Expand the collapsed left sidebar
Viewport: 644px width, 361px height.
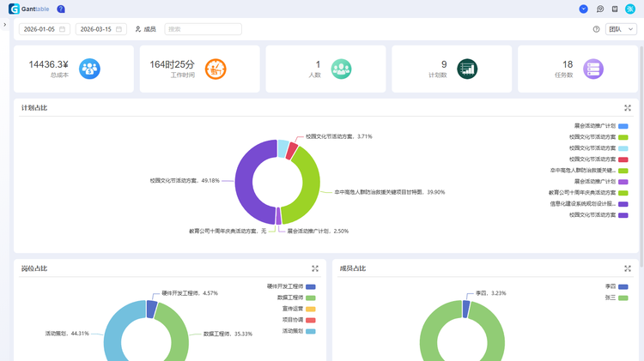click(x=4, y=25)
